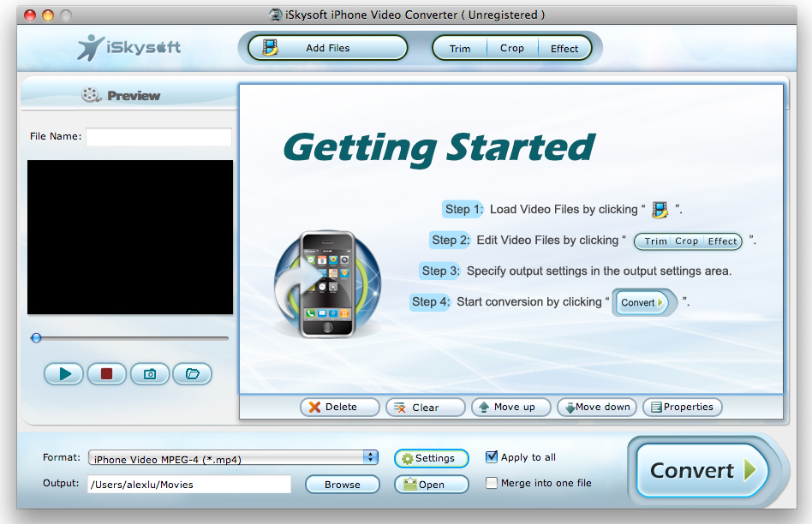Image resolution: width=812 pixels, height=524 pixels.
Task: Browse for an output folder
Action: [x=343, y=484]
